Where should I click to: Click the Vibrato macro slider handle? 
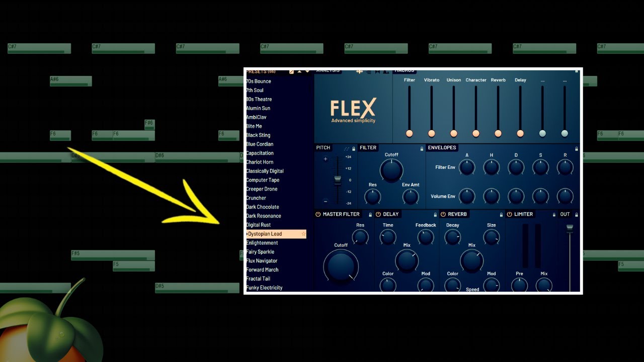point(432,133)
